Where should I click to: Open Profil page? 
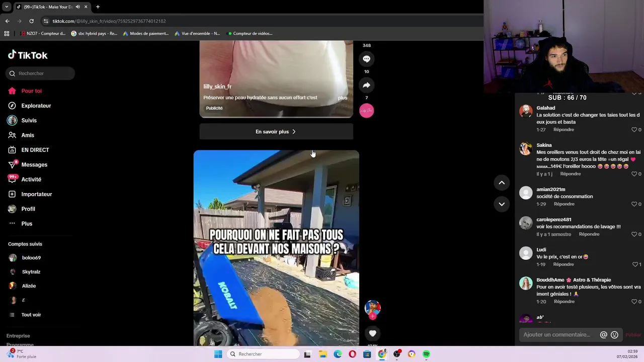(x=28, y=209)
